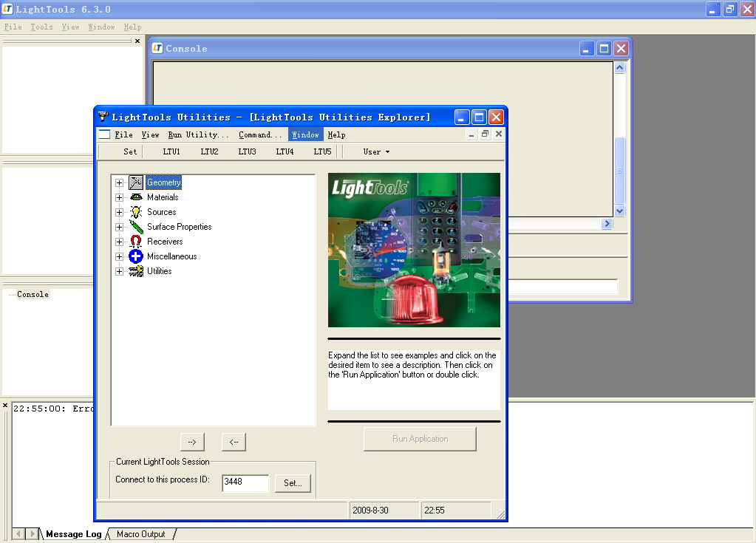Image resolution: width=756 pixels, height=543 pixels.
Task: Expand the Sources tree node
Action: (119, 213)
